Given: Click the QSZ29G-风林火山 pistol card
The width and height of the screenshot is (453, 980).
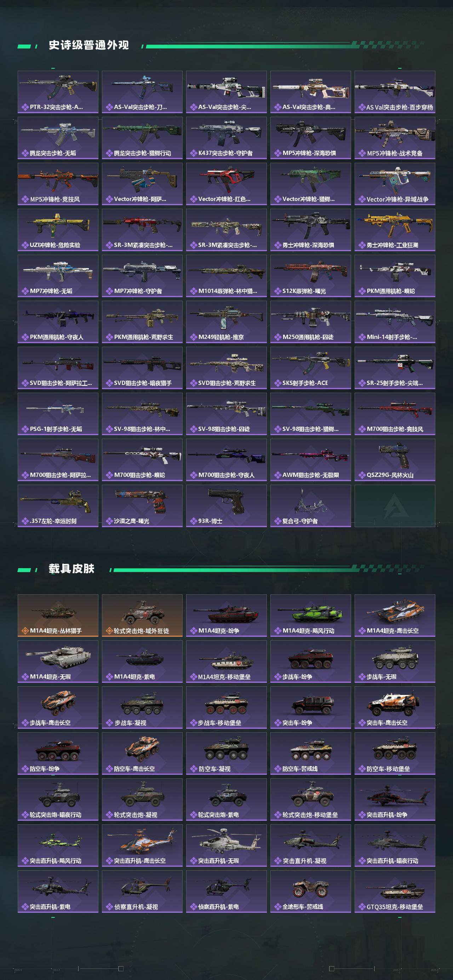Looking at the screenshot, I should [x=395, y=460].
